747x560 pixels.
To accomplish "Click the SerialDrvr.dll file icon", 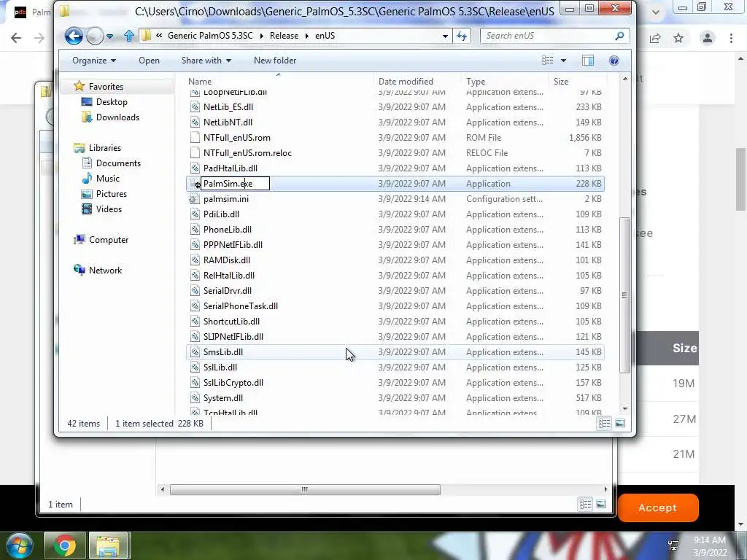I will click(x=194, y=290).
